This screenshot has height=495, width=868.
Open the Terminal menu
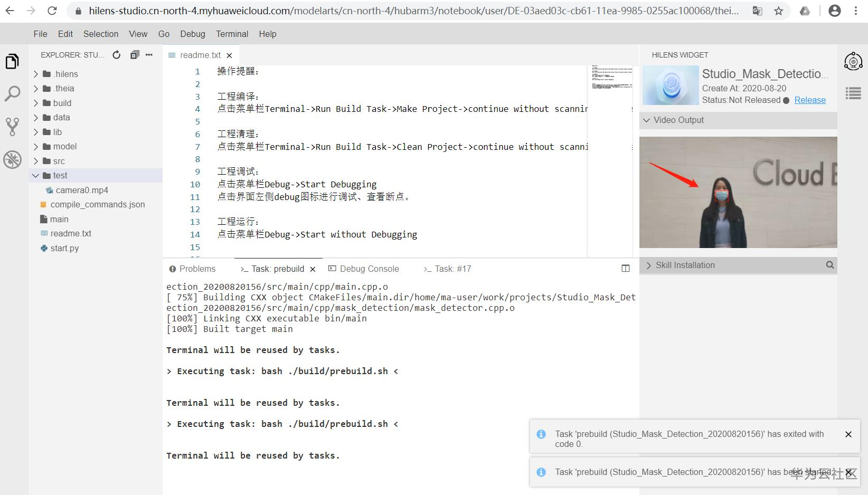[x=232, y=34]
